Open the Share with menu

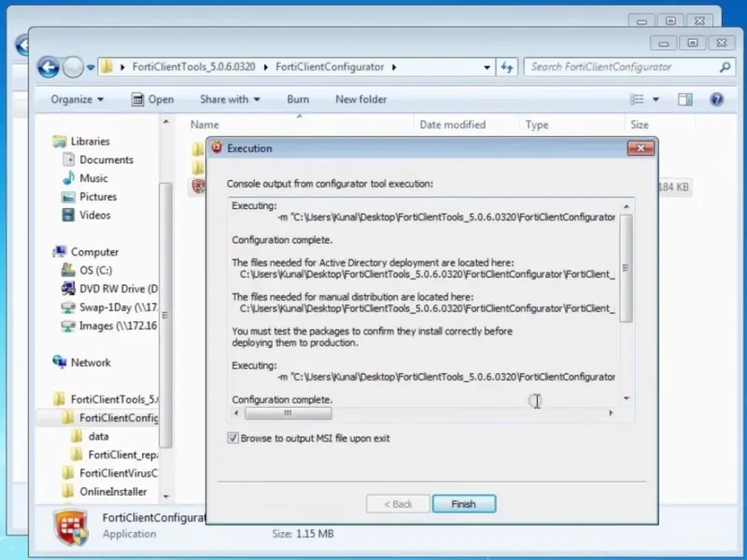(x=230, y=100)
